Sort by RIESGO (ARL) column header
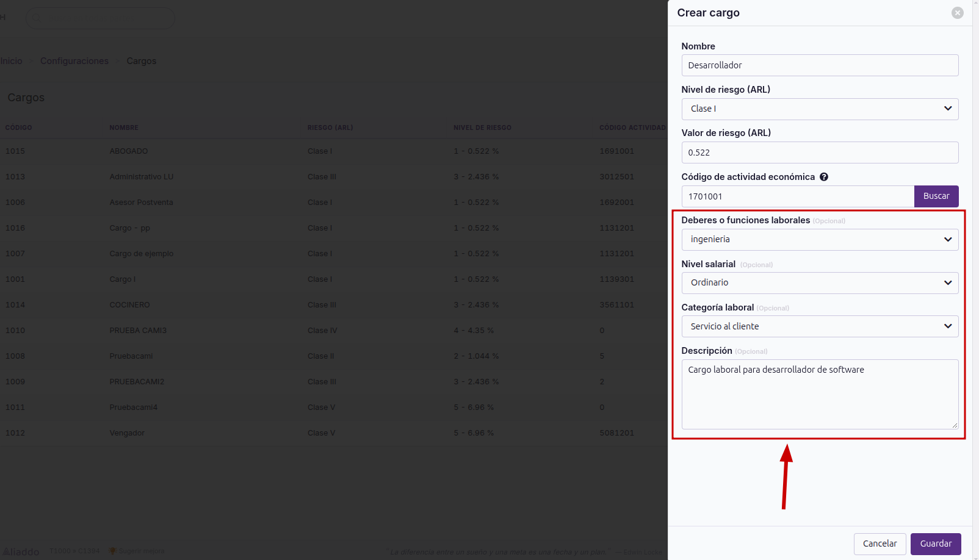979x560 pixels. (x=330, y=127)
